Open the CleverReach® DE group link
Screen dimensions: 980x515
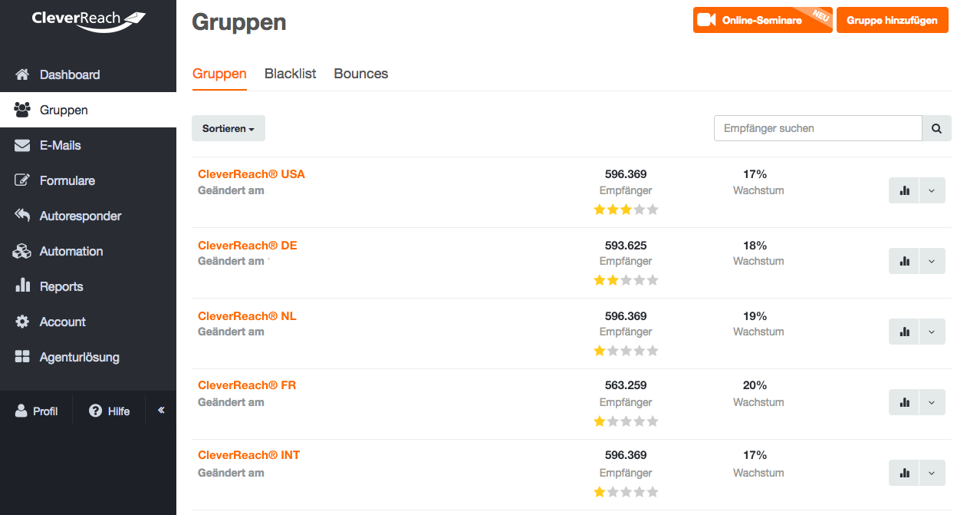248,246
